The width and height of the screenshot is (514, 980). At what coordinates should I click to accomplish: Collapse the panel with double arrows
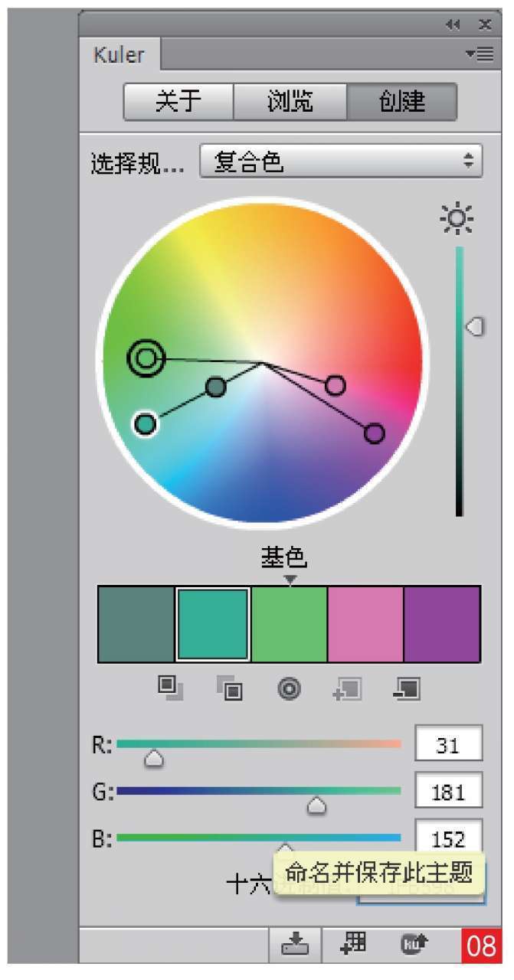(453, 24)
